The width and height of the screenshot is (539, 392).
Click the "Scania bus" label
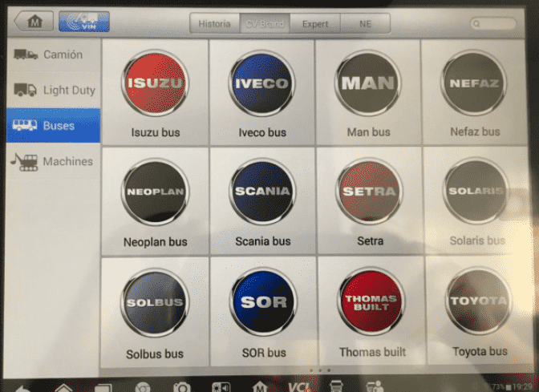click(263, 241)
